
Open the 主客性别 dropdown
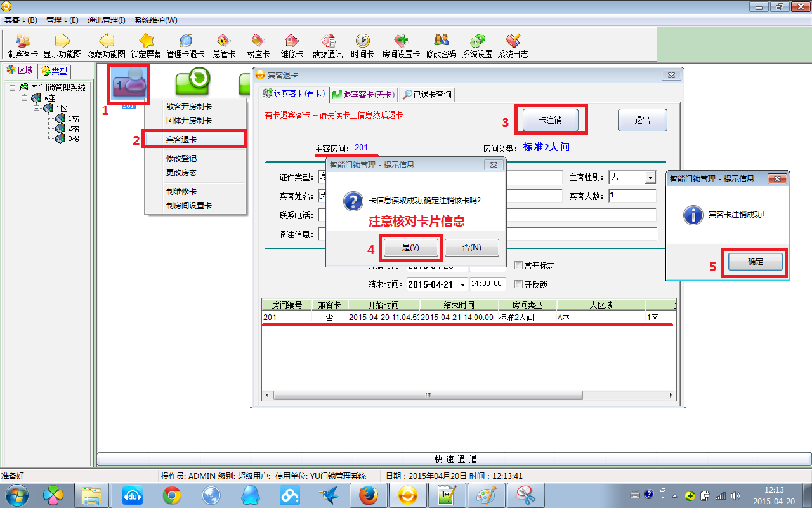coord(650,178)
